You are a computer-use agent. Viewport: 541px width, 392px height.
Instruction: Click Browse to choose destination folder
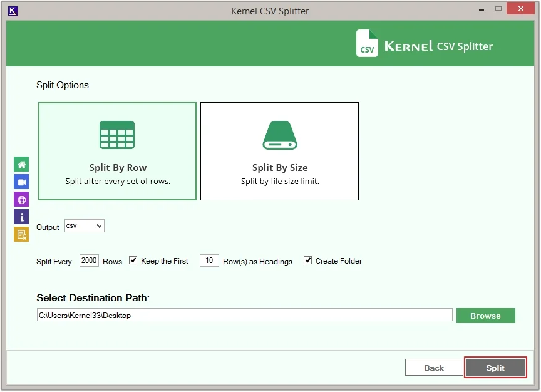coord(485,316)
